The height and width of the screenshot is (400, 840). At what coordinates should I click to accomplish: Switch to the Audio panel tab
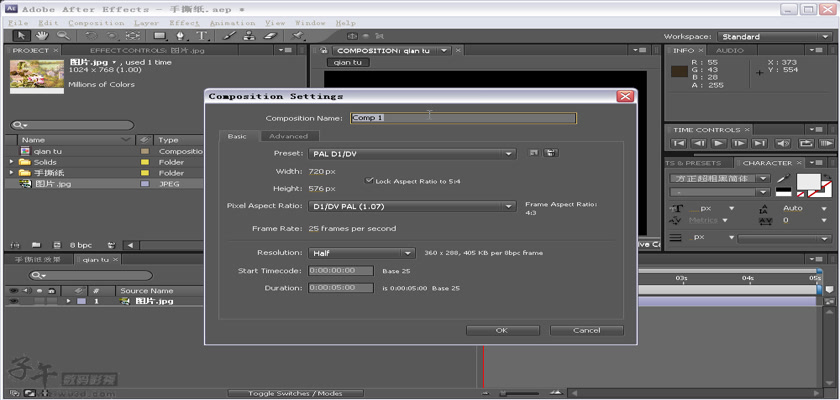tap(730, 50)
